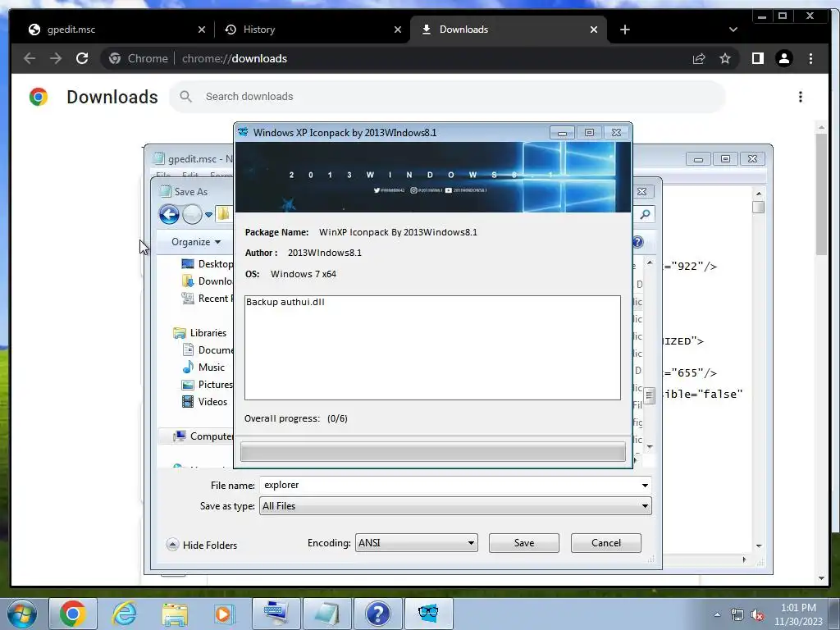Screen dimensions: 840x630
Task: Open On-Screen Keyboard taskbar icon
Action: [x=276, y=614]
